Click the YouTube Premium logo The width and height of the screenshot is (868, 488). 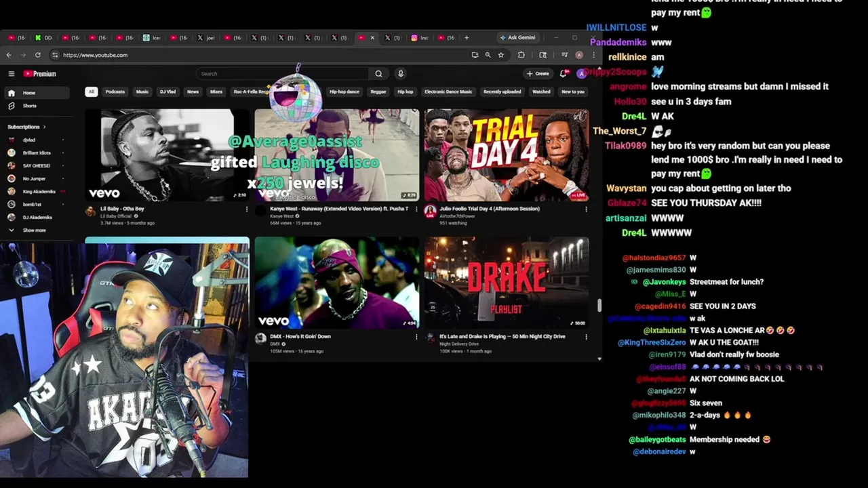click(x=39, y=74)
